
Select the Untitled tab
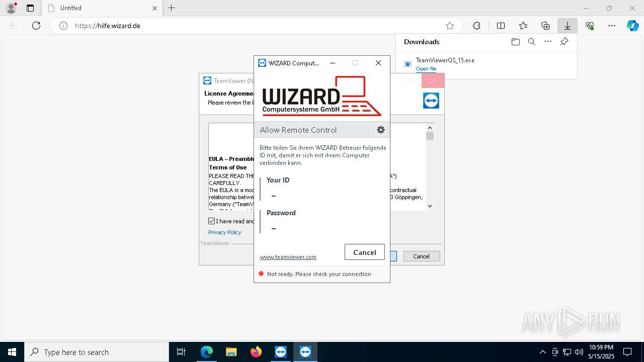tap(103, 8)
